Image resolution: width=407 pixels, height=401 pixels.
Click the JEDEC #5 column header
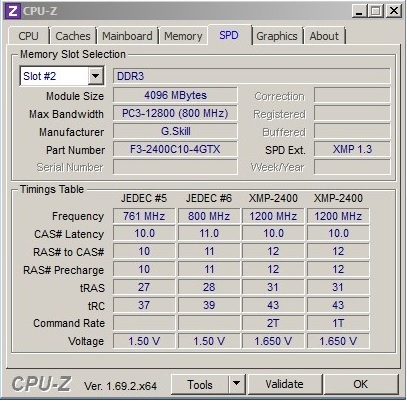(x=144, y=198)
